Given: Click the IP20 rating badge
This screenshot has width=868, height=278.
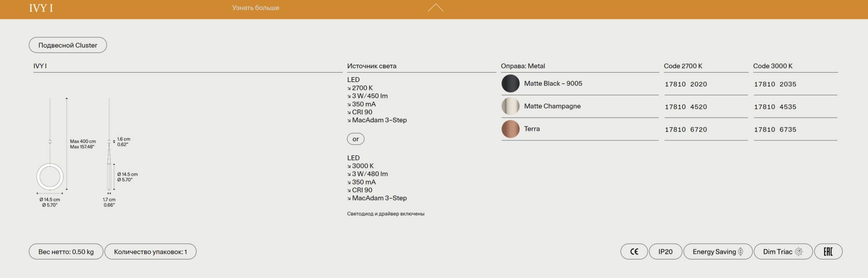Looking at the screenshot, I should (x=665, y=252).
